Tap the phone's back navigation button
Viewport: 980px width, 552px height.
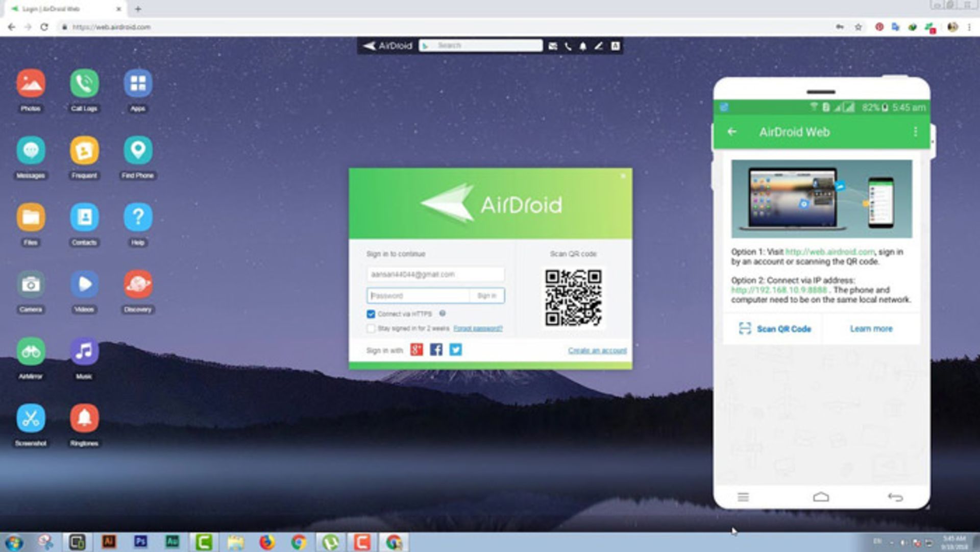click(895, 497)
